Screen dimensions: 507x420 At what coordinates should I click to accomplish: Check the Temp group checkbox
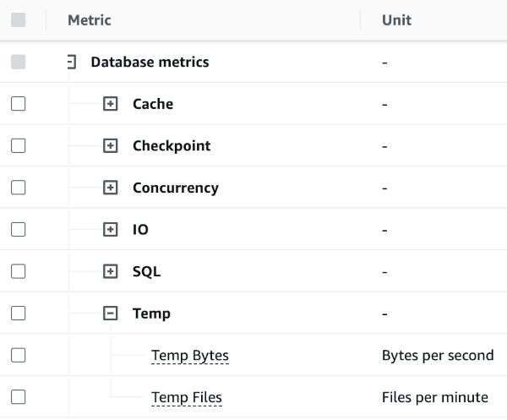(x=18, y=313)
